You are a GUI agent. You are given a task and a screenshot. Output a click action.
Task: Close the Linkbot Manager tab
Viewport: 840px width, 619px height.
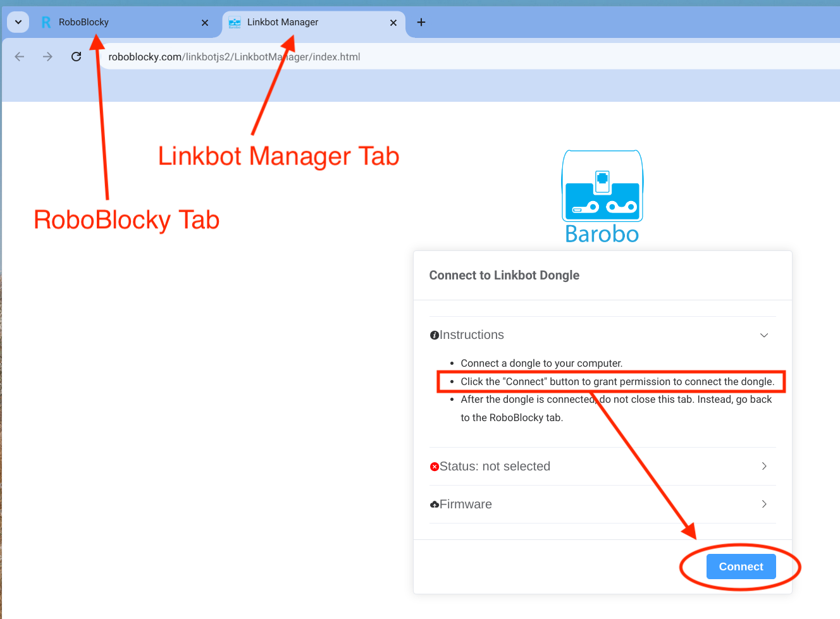[x=393, y=23]
